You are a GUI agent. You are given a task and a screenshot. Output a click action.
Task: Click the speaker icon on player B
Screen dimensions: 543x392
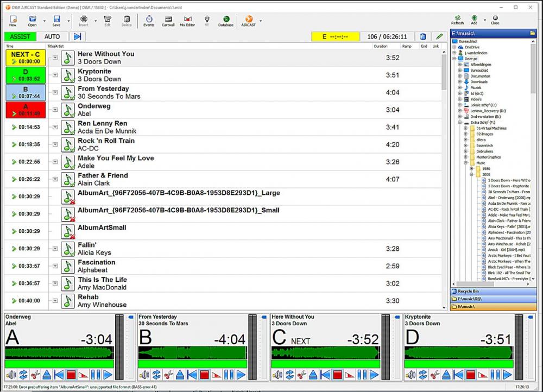click(144, 374)
